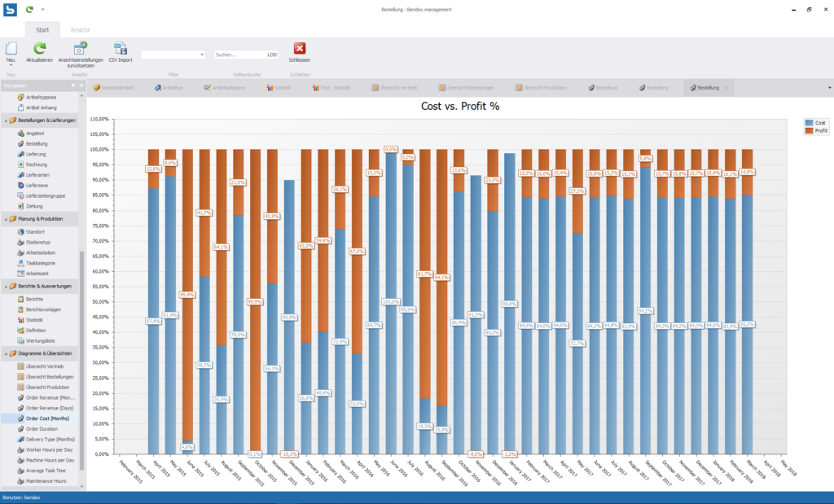Click the LOS! search button
Screen dimensions: 834x504
tap(272, 55)
